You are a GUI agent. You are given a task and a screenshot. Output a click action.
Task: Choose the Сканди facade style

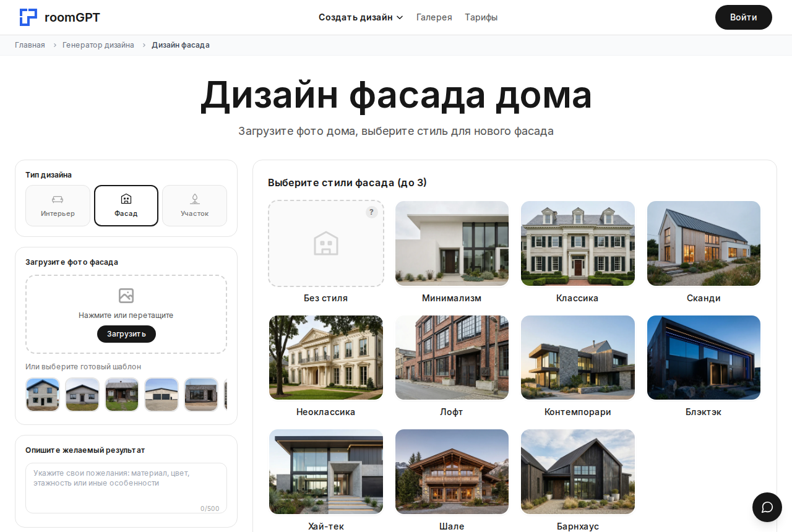pos(704,243)
